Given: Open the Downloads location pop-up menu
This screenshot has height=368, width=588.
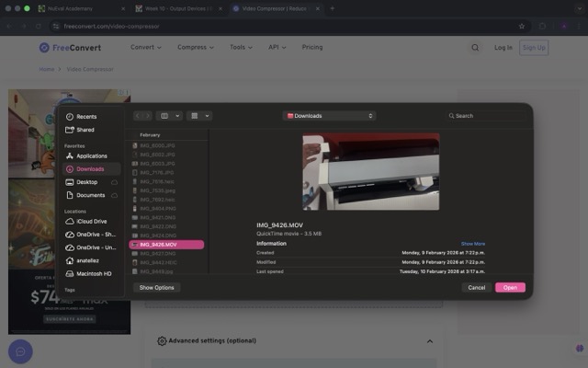Looking at the screenshot, I should coord(329,116).
